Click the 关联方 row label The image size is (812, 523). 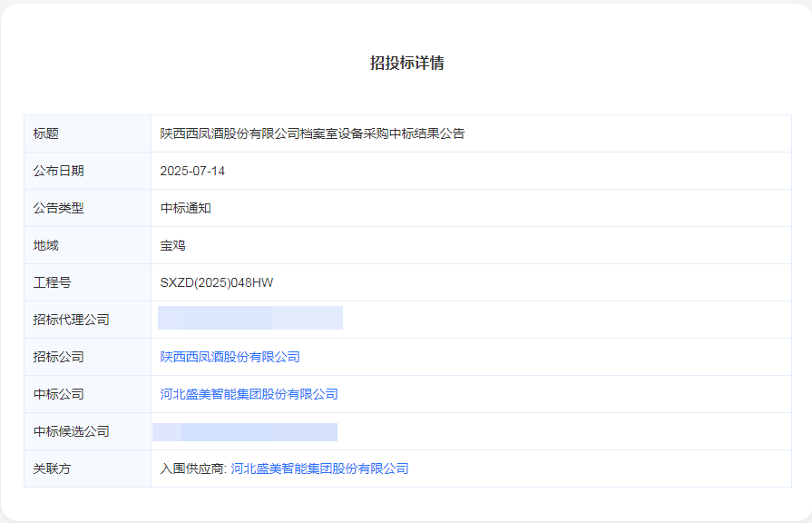point(53,469)
